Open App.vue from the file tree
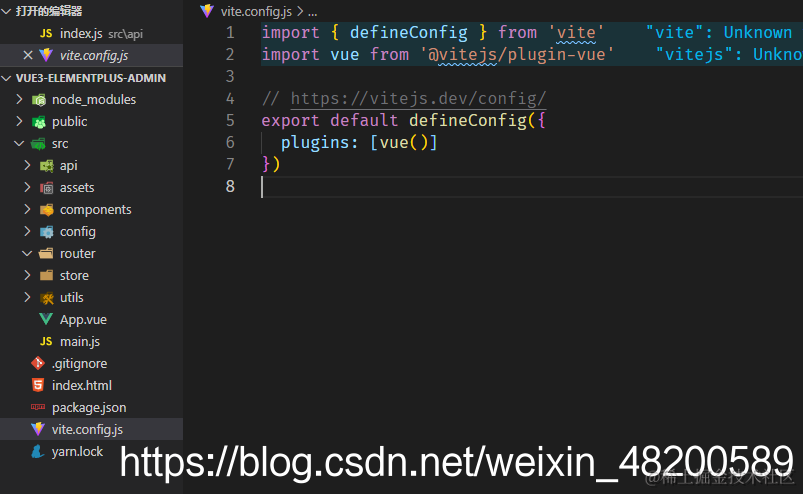The width and height of the screenshot is (803, 494). pyautogui.click(x=91, y=319)
